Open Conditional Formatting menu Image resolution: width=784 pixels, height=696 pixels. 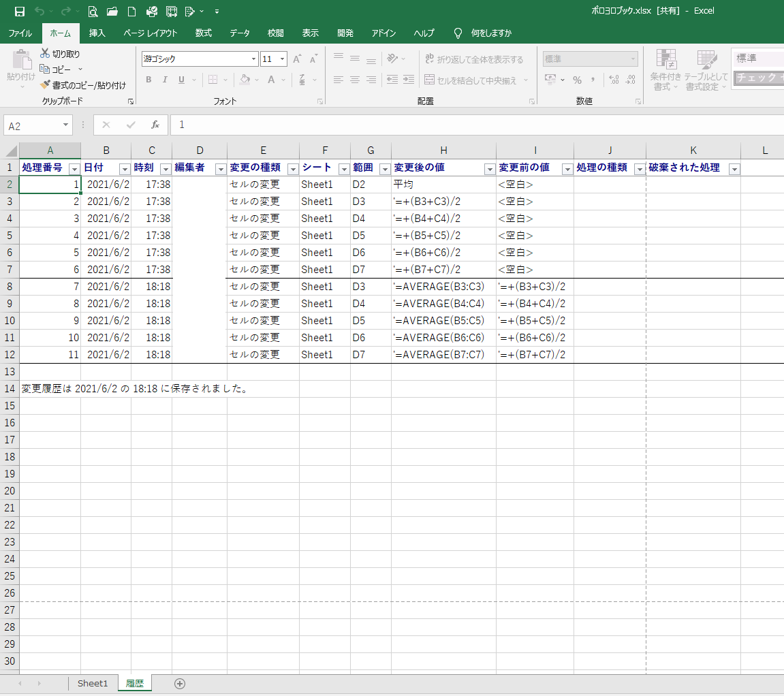click(665, 70)
